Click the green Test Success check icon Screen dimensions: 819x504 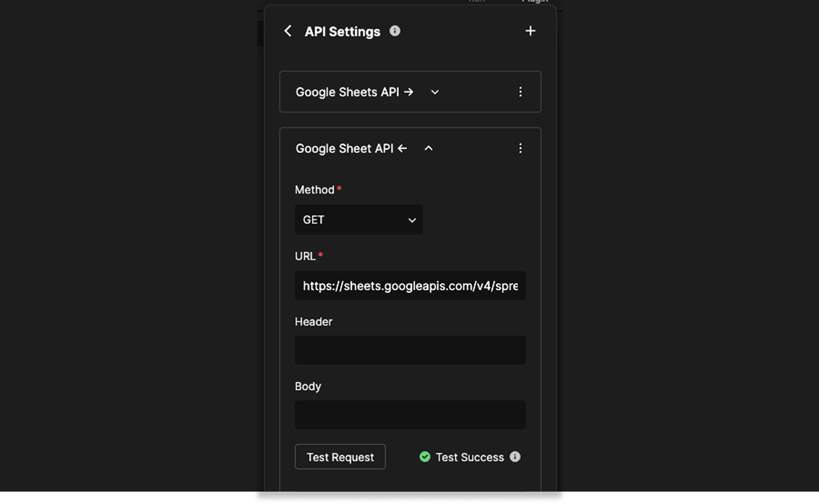[x=425, y=457]
